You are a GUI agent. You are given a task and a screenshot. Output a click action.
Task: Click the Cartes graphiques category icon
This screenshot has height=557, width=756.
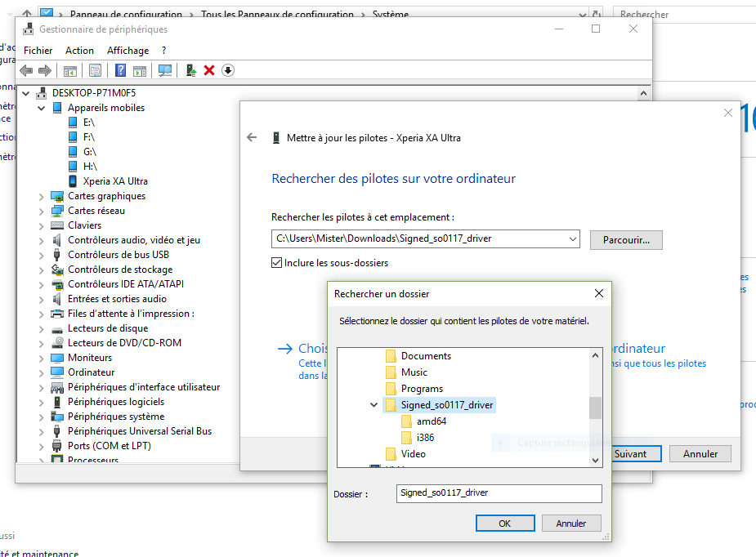pos(57,197)
